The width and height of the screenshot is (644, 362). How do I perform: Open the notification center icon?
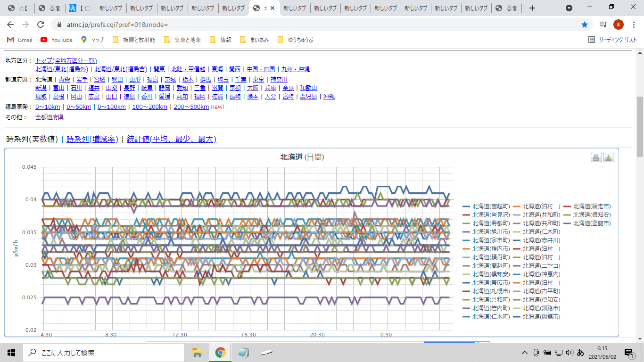click(628, 353)
